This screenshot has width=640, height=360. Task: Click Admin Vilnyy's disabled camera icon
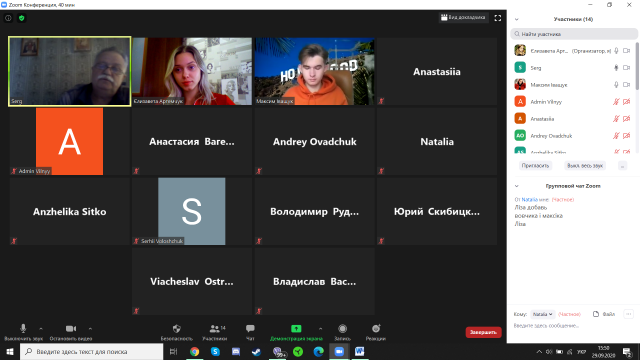pyautogui.click(x=627, y=102)
